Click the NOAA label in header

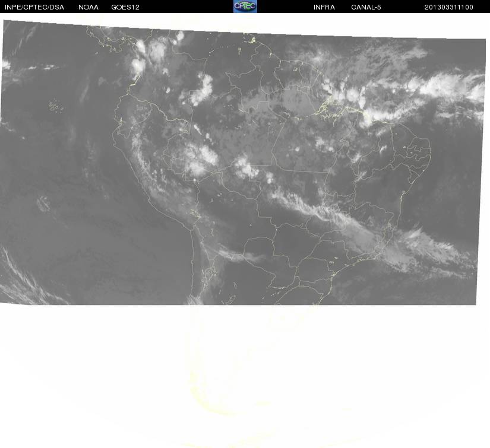(x=88, y=7)
